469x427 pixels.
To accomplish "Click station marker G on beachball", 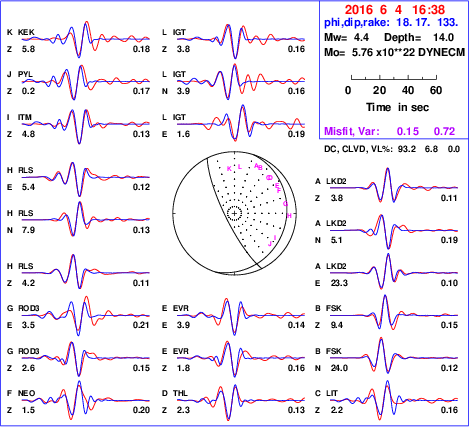I will click(285, 204).
